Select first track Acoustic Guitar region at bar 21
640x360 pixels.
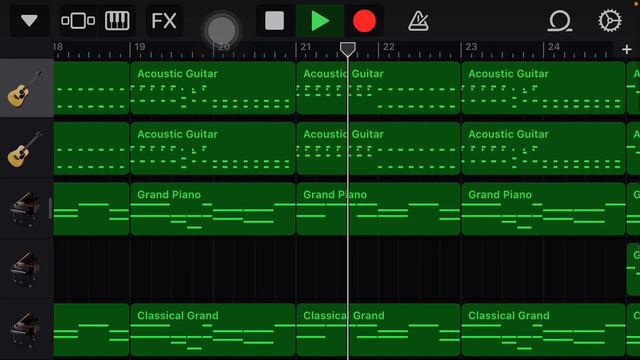pyautogui.click(x=378, y=88)
